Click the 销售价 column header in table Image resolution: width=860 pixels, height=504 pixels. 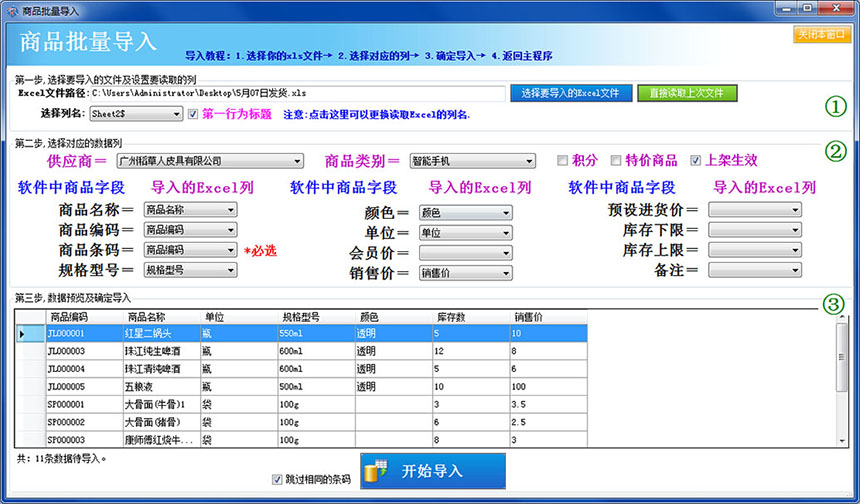(x=530, y=317)
